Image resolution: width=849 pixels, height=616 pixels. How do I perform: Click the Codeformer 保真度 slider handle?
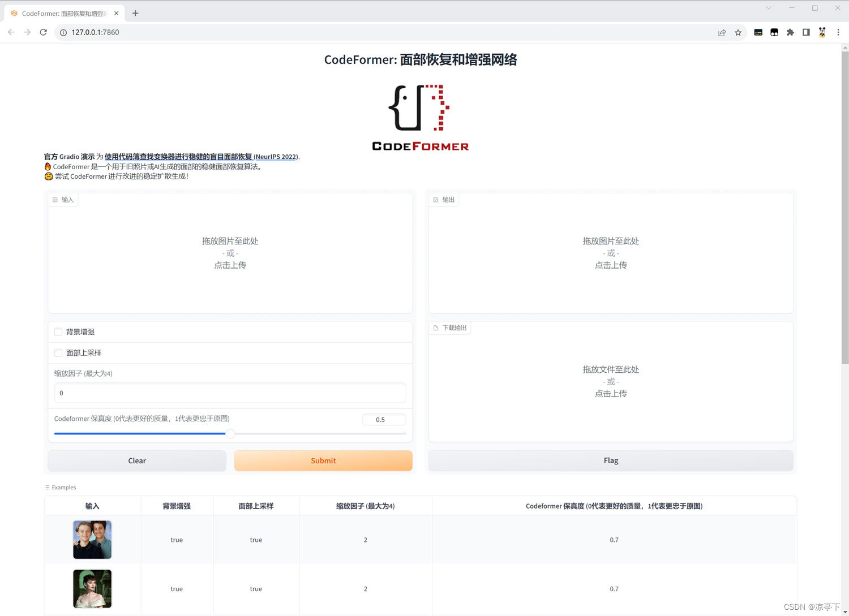(x=230, y=434)
